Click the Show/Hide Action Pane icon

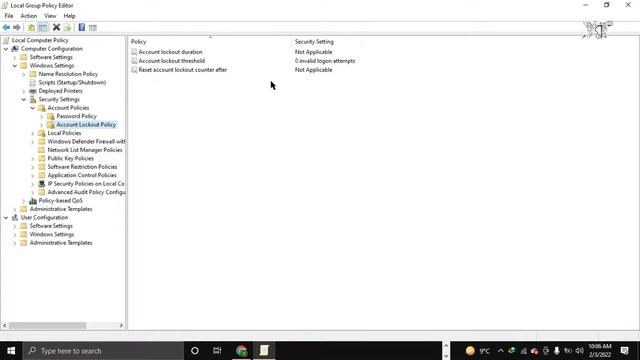click(93, 27)
